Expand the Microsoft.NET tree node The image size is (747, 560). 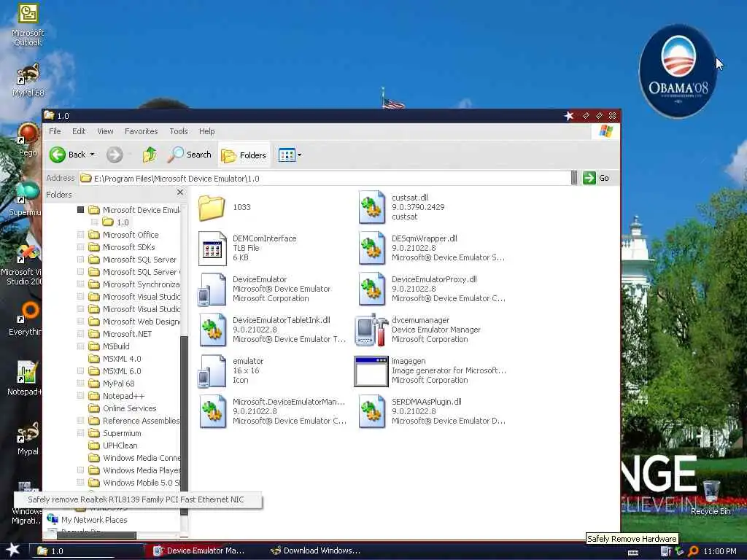click(80, 333)
